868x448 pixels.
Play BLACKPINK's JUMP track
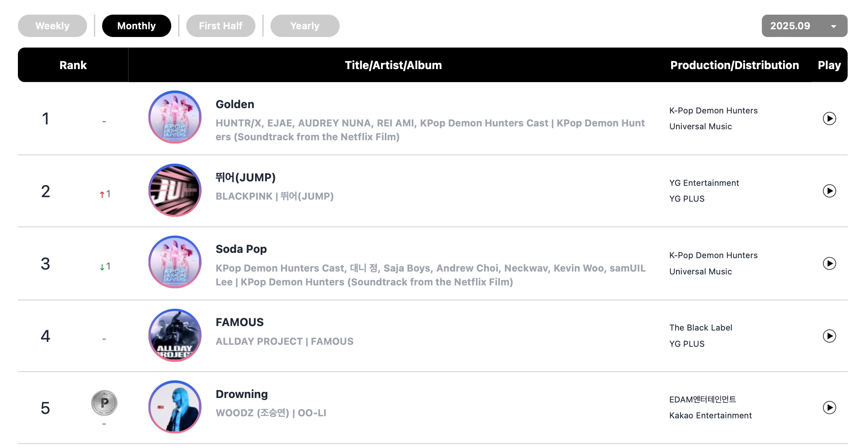coord(829,191)
